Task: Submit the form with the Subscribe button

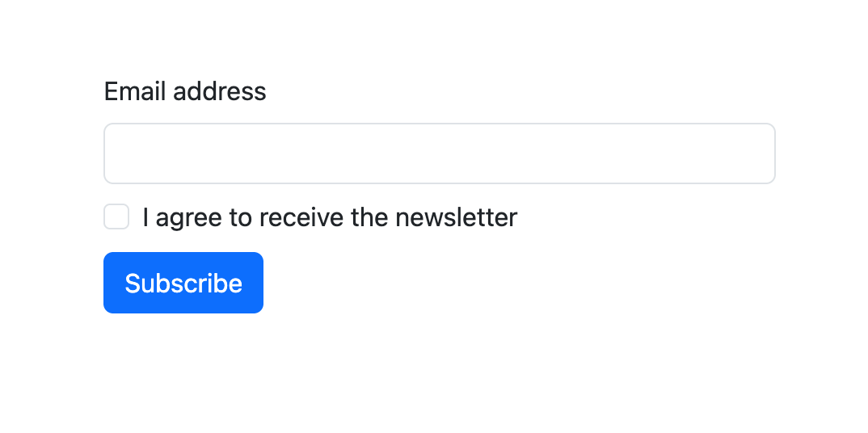Action: 183,283
